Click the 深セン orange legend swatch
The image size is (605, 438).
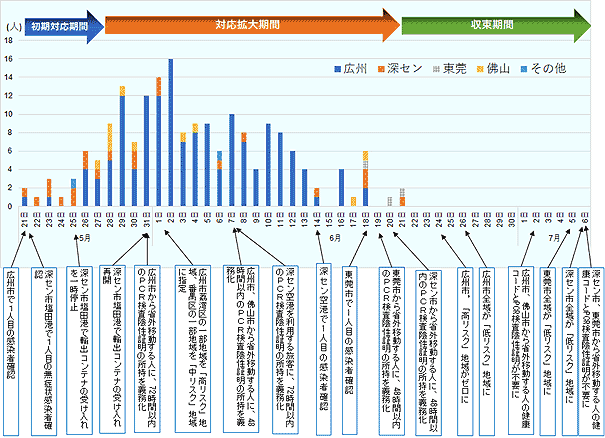click(x=381, y=69)
